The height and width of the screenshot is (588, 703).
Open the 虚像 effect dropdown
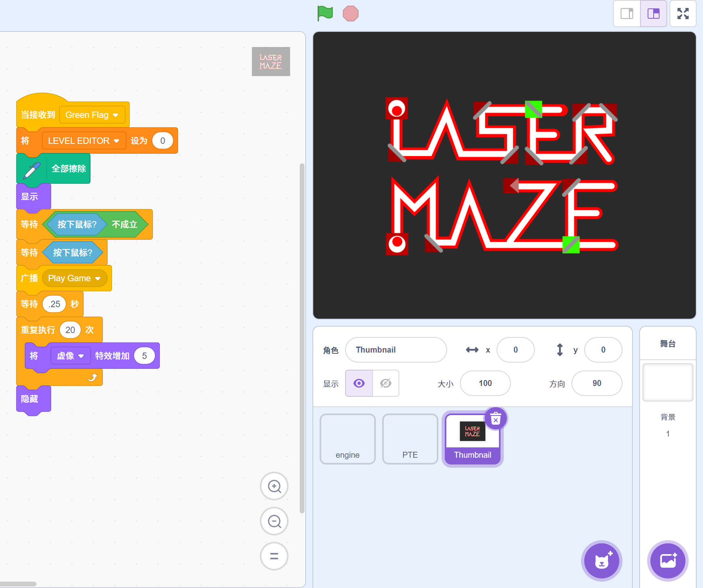click(x=81, y=356)
